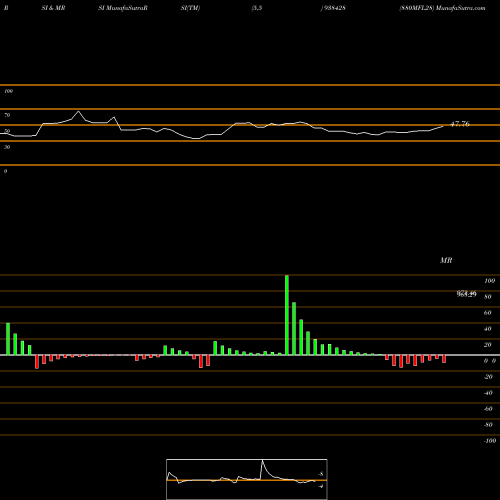Click the 40 label on the MR axis

pos(488,329)
